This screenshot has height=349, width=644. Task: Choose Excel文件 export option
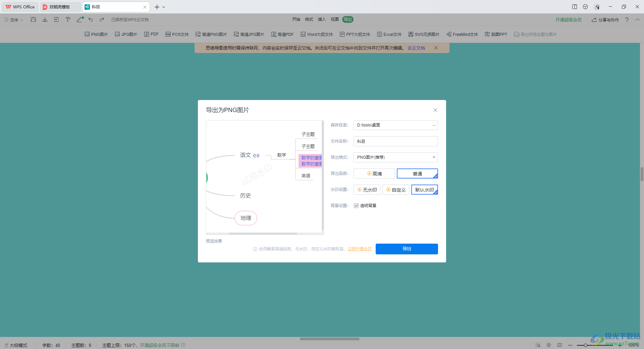coord(389,34)
